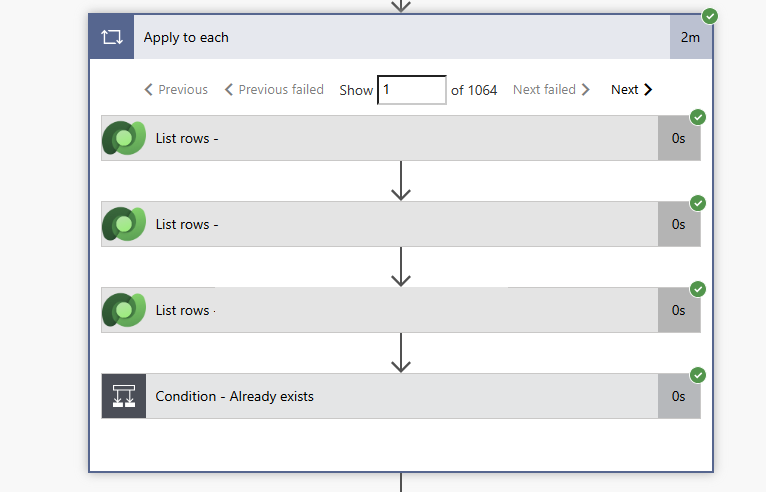Click the second List rows success checkmark
This screenshot has width=766, height=492.
[x=698, y=203]
